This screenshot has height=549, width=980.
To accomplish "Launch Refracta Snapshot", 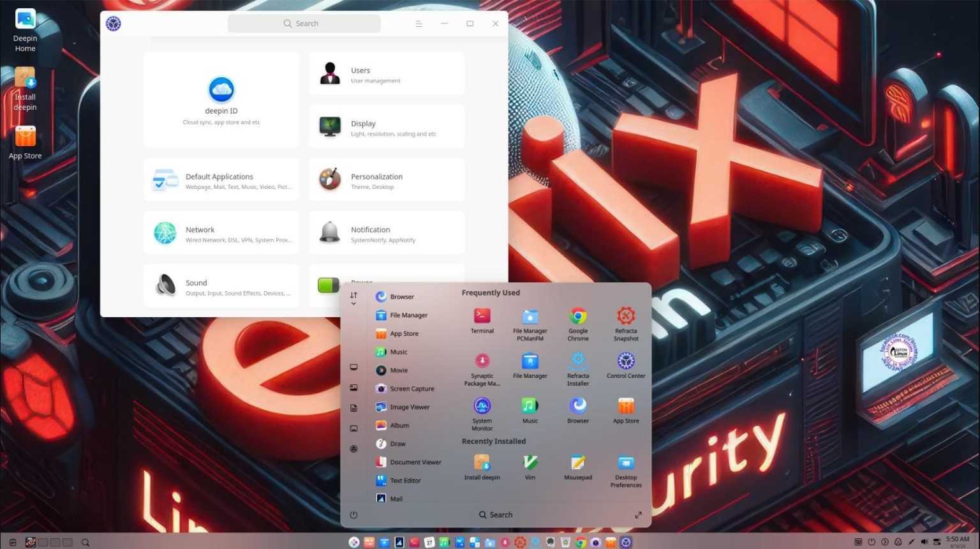I will tap(625, 319).
